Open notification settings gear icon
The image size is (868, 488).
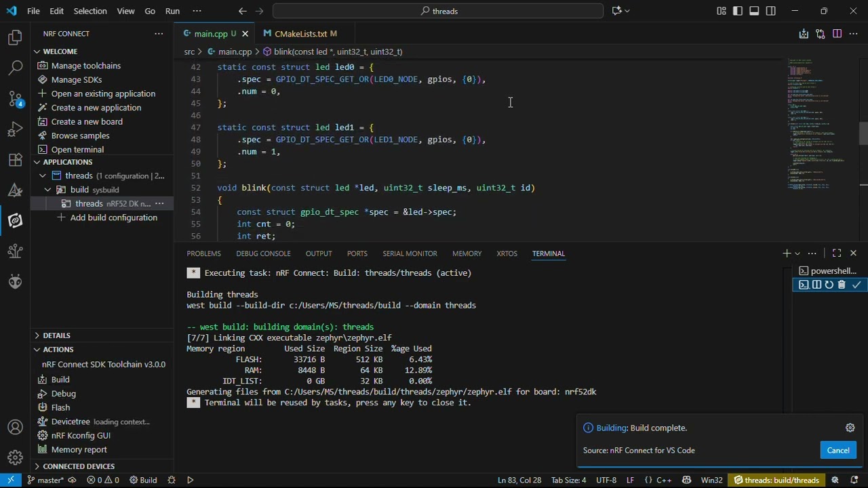coord(850,428)
